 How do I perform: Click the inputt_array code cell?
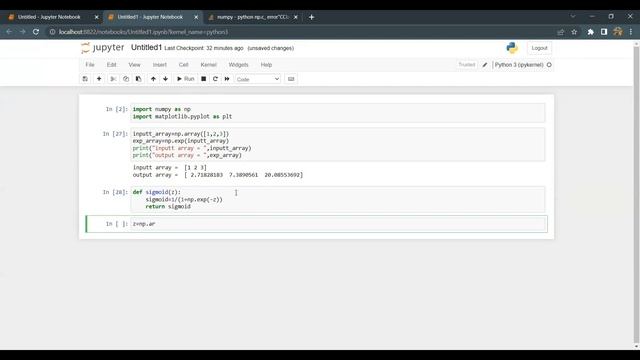point(338,144)
